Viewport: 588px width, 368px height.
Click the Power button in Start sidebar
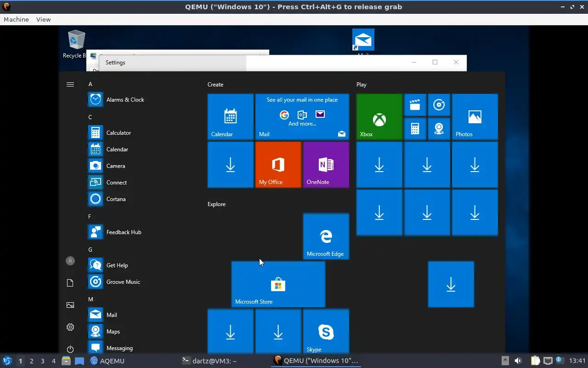70,349
